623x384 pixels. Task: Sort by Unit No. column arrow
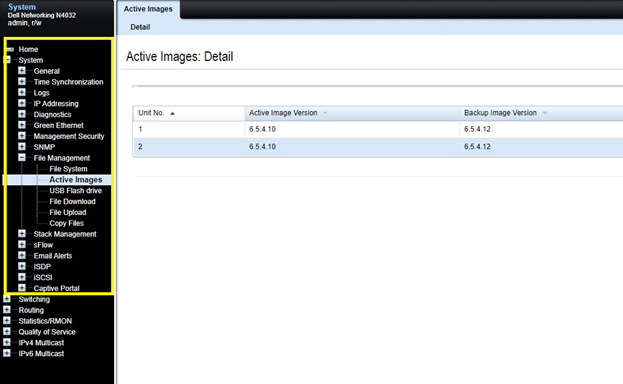[172, 113]
